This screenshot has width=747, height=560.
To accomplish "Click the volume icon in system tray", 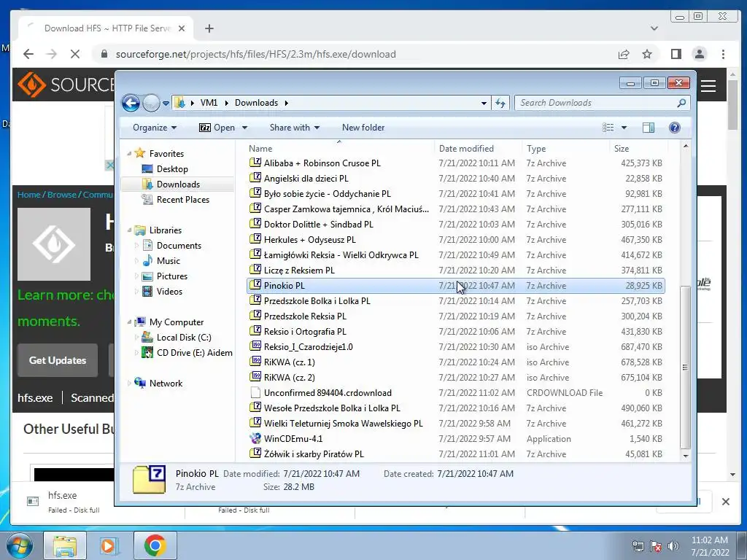I will [673, 546].
